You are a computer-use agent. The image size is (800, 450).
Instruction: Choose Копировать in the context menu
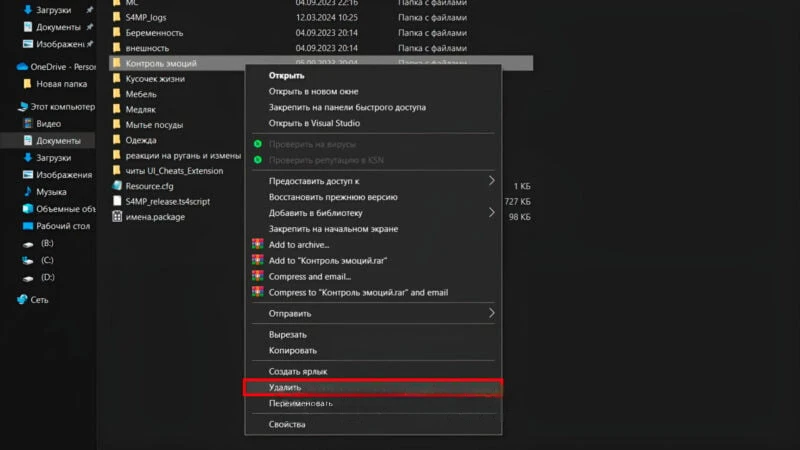pyautogui.click(x=292, y=351)
